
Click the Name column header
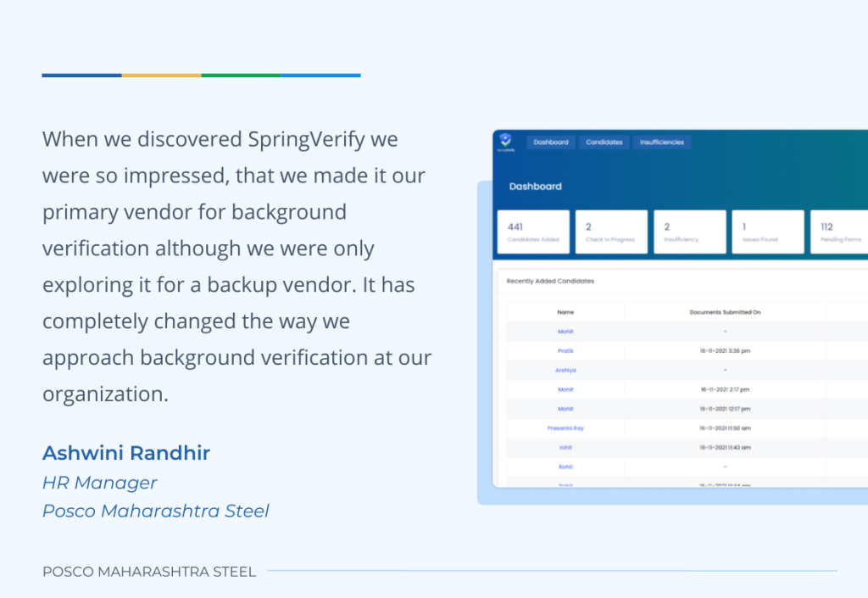click(x=565, y=312)
